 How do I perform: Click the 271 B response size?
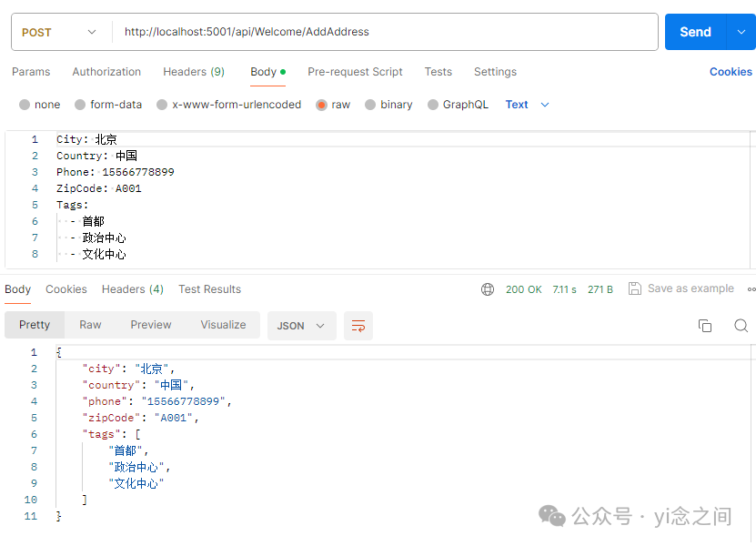click(600, 289)
